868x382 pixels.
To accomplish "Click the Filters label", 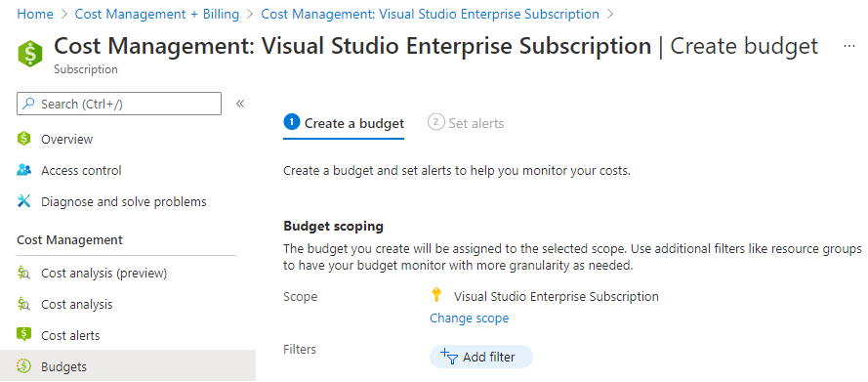I will 300,350.
